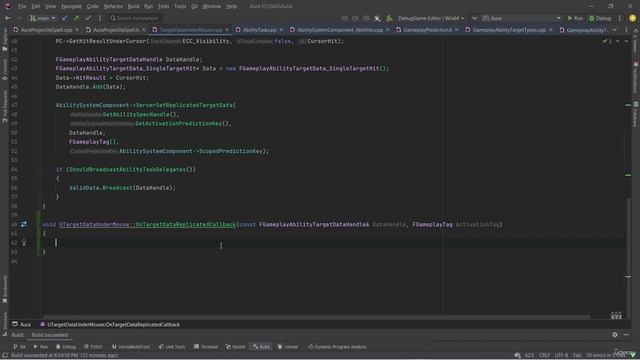Image resolution: width=640 pixels, height=360 pixels.
Task: Click the Aura breadcrumb item
Action: pos(22,324)
